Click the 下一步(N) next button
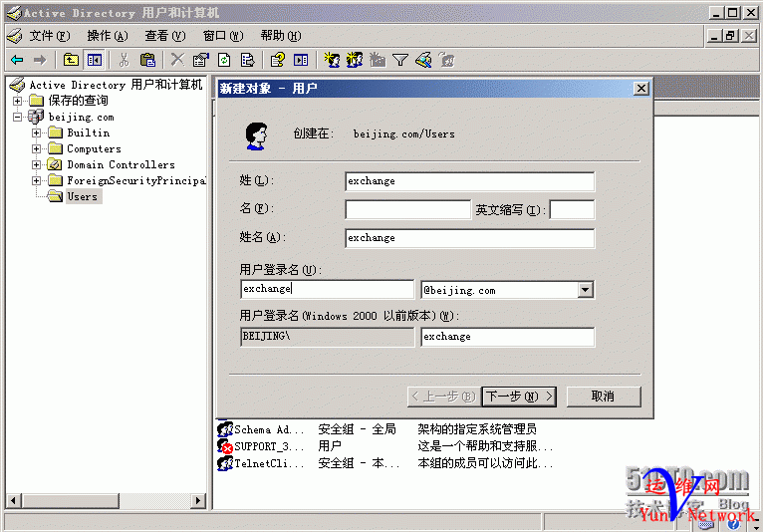This screenshot has height=532, width=763. point(519,397)
